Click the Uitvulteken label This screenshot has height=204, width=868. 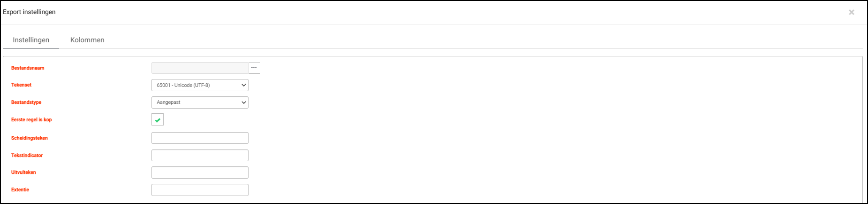[x=23, y=173]
